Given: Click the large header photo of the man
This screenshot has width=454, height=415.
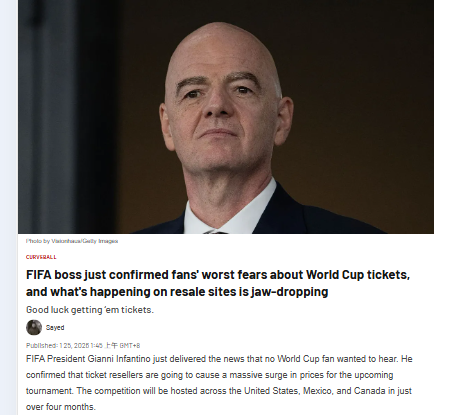Looking at the screenshot, I should click(x=226, y=117).
